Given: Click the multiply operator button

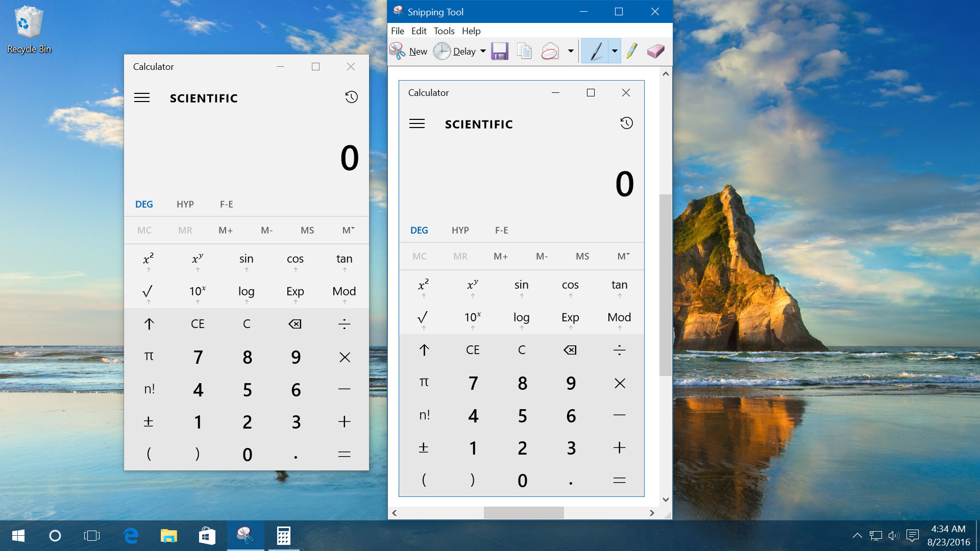Looking at the screenshot, I should click(x=345, y=357).
